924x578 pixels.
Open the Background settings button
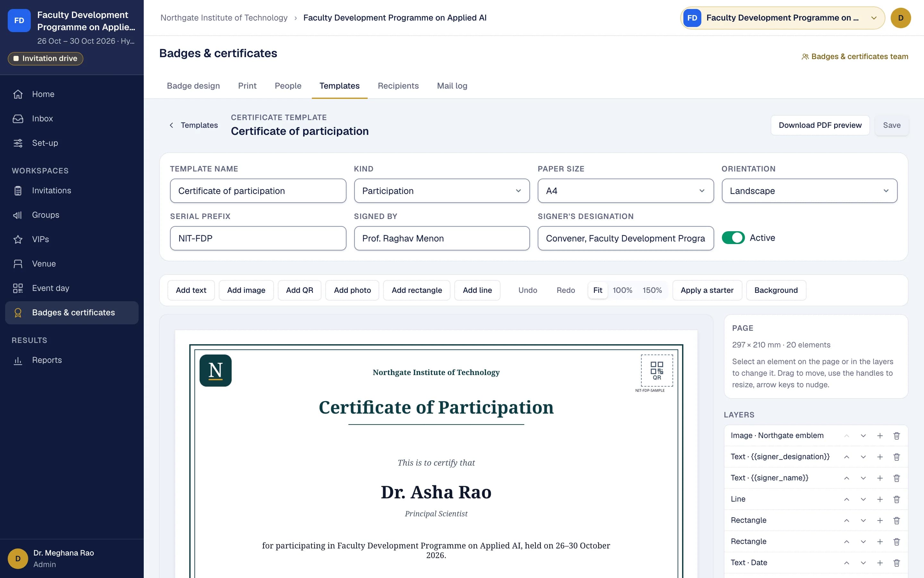click(776, 290)
